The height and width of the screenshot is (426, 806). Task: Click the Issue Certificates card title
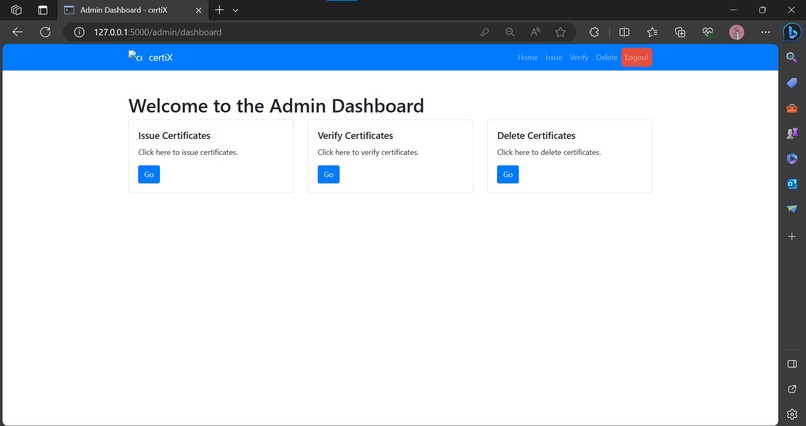(174, 136)
